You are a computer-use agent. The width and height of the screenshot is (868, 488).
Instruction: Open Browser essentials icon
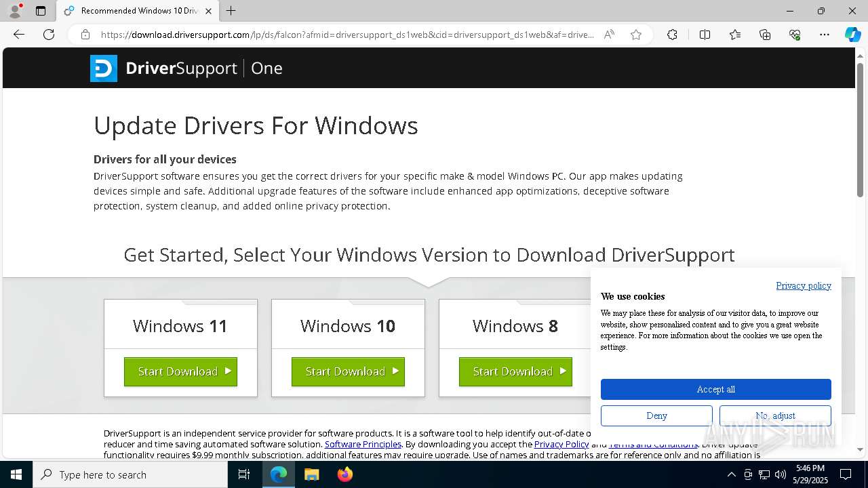[795, 35]
